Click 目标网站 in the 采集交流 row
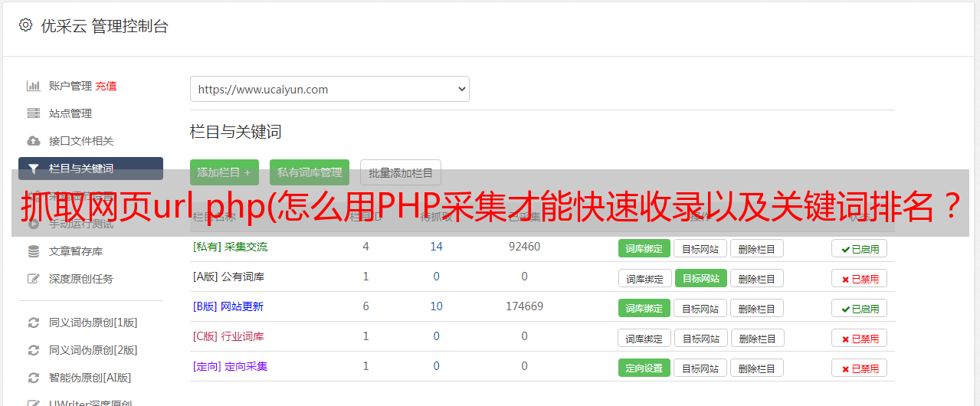Image resolution: width=980 pixels, height=406 pixels. 700,248
